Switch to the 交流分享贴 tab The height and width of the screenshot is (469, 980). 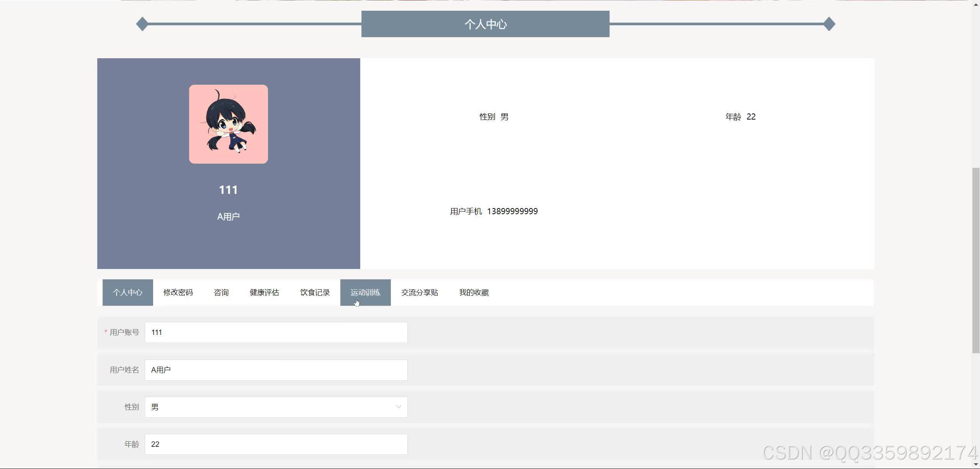[x=420, y=292]
